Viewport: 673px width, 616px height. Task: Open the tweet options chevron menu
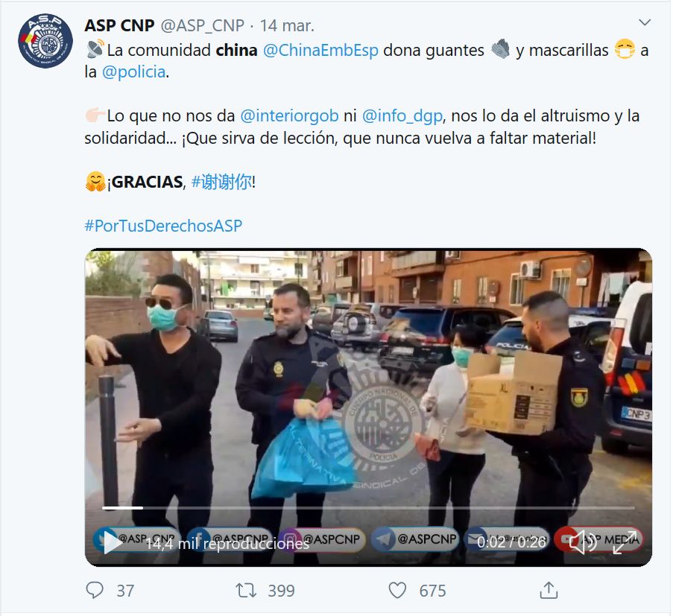[x=645, y=22]
